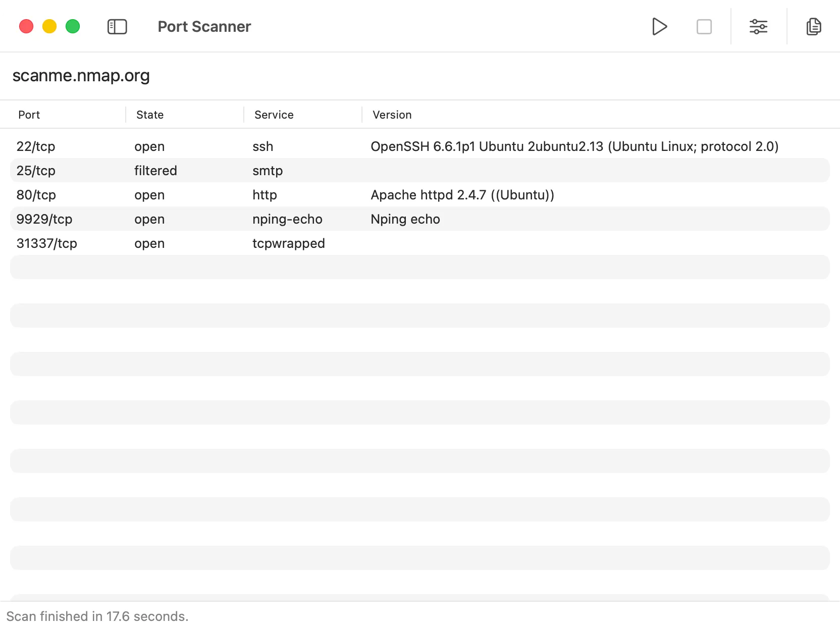Click the document copy icon on the far right

[x=814, y=27]
